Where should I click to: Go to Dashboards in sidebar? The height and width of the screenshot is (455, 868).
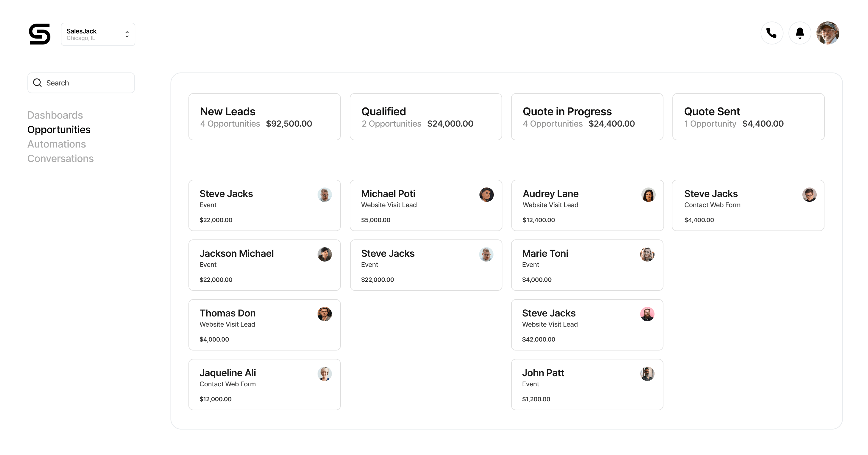(55, 115)
